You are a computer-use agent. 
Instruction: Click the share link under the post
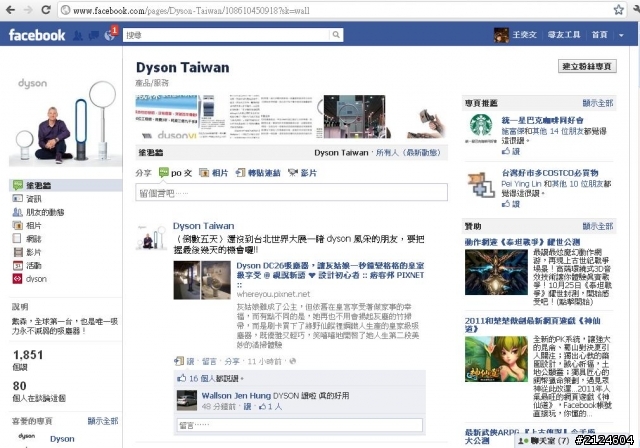coord(232,361)
